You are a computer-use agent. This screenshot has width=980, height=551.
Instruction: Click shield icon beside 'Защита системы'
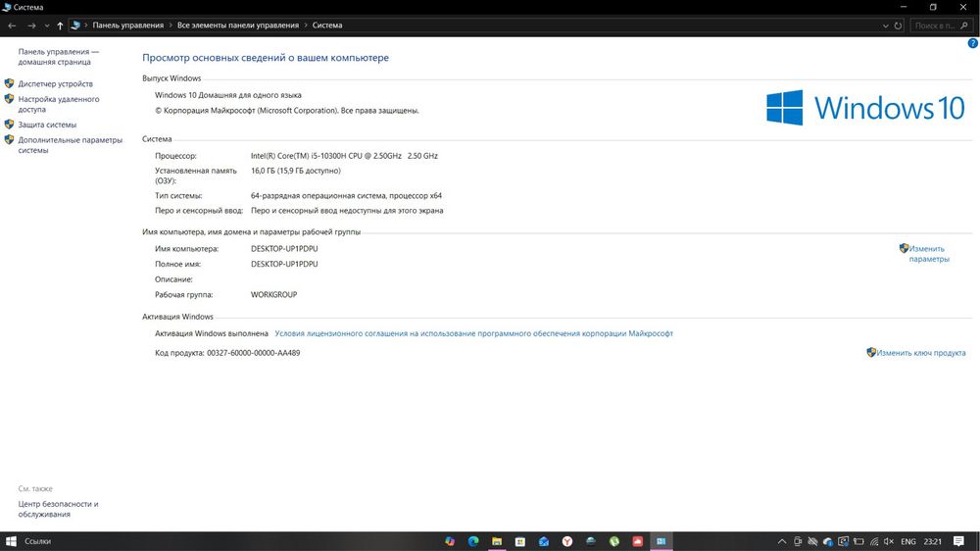10,125
